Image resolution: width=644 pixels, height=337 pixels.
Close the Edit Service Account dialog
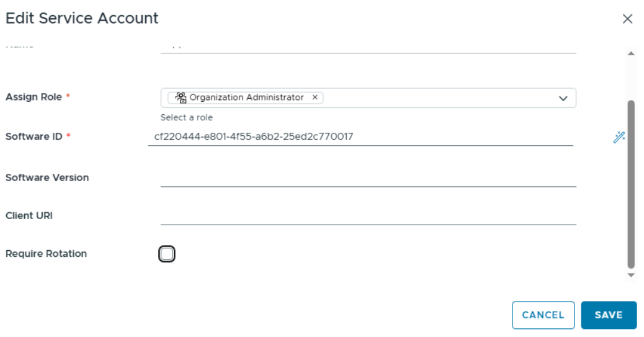pos(627,19)
